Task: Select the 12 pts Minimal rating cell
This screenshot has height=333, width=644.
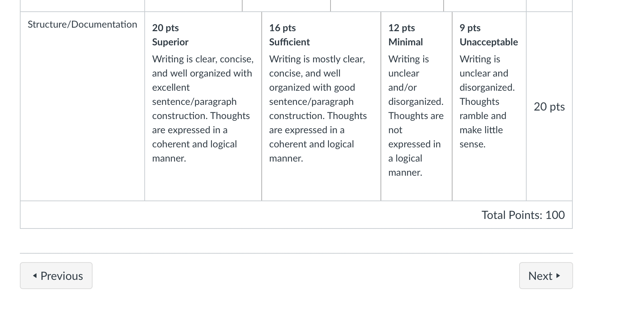Action: 417,106
